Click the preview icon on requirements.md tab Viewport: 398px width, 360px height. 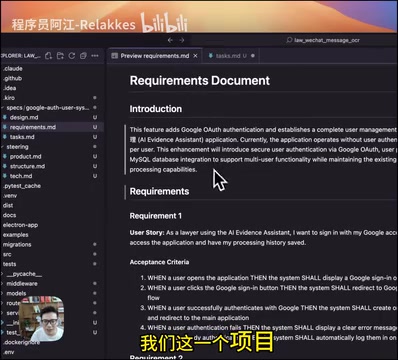(x=115, y=56)
